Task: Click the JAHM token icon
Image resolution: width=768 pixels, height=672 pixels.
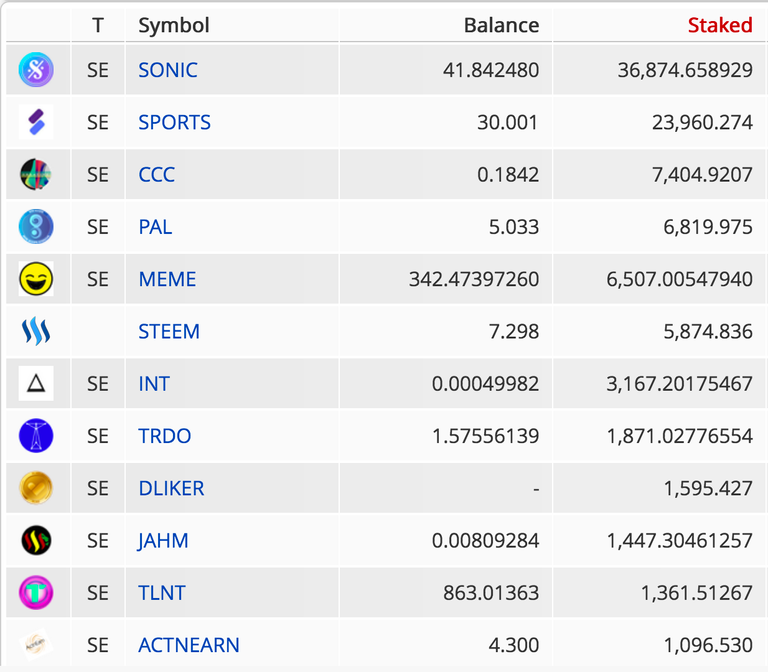Action: pyautogui.click(x=36, y=541)
